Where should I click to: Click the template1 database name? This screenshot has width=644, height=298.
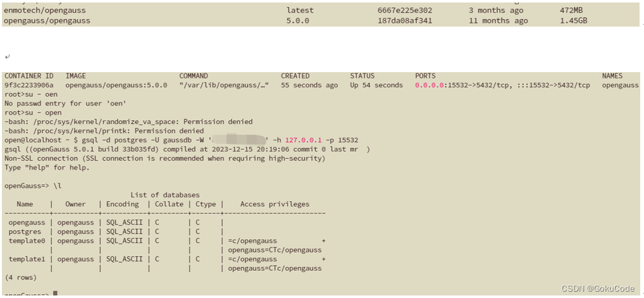click(27, 259)
